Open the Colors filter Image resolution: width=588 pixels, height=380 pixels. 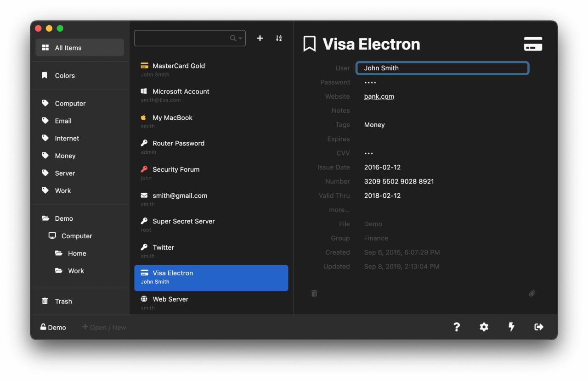pyautogui.click(x=65, y=76)
